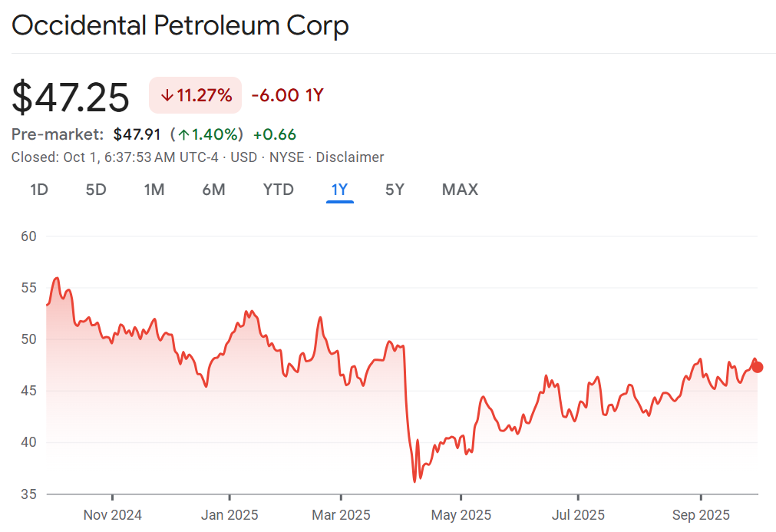Screen dimensions: 776x532
Task: Select the 5D range tab
Action: point(96,190)
